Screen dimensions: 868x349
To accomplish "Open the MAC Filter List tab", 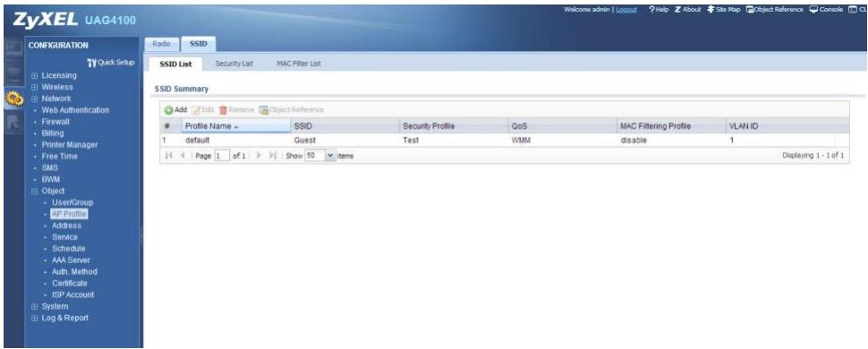I will coord(298,64).
